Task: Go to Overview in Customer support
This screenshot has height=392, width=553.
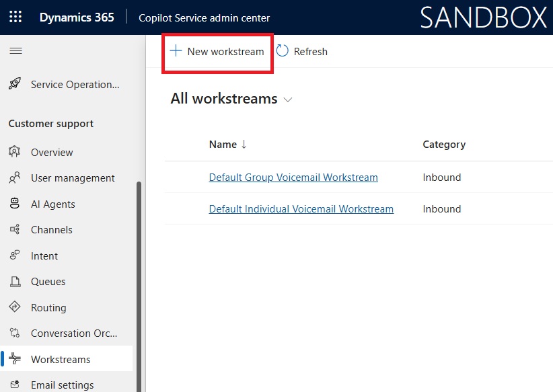Action: click(52, 152)
